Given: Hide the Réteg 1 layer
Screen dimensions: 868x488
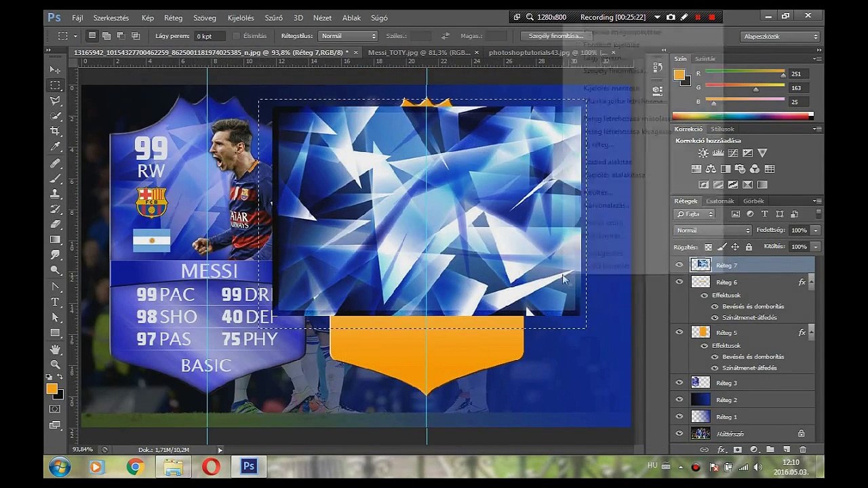Looking at the screenshot, I should coord(679,417).
